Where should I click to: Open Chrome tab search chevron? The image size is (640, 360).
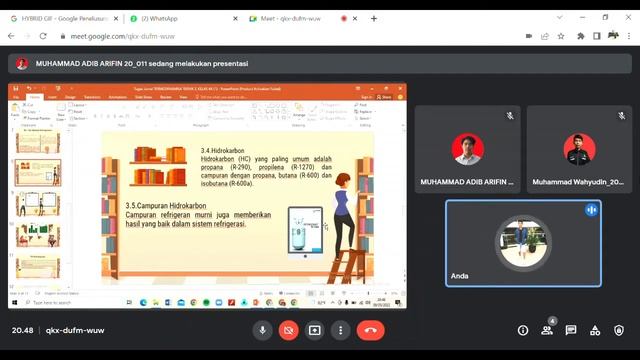coord(560,18)
